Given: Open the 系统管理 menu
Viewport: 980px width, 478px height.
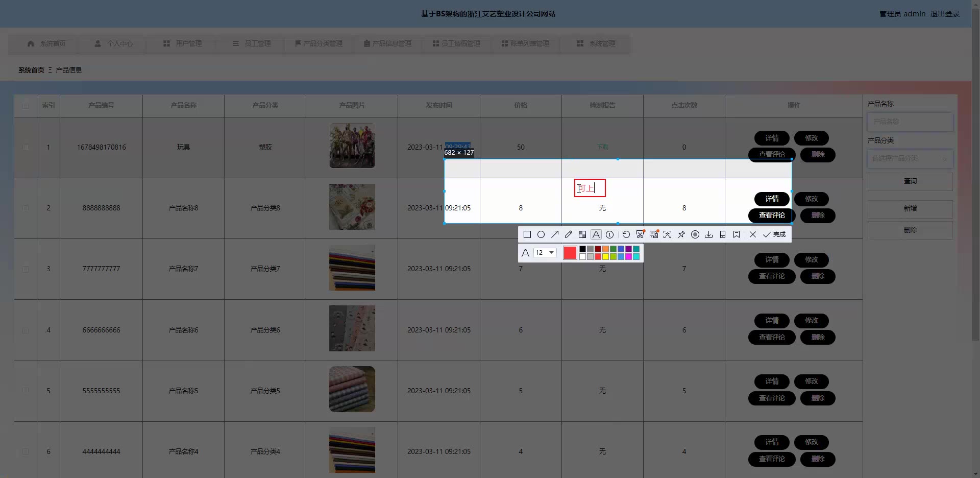Looking at the screenshot, I should click(x=596, y=43).
